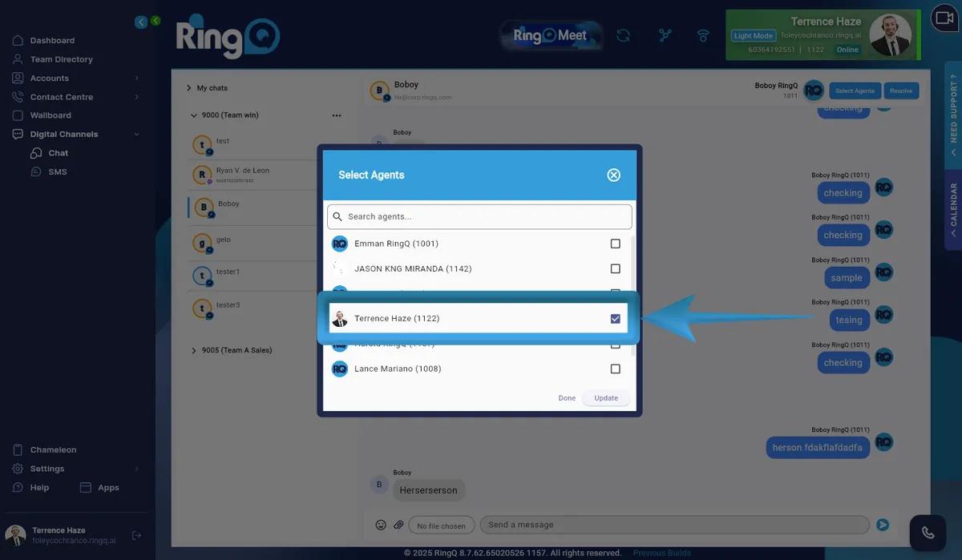Open the Dashboard sidebar item
This screenshot has width=962, height=560.
[x=52, y=41]
